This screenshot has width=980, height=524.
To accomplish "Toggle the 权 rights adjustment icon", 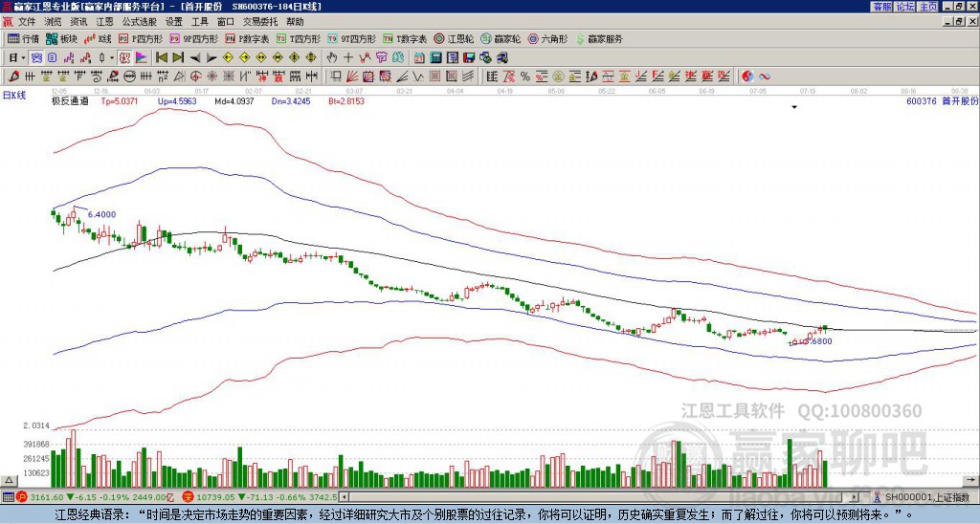I will coord(124,58).
